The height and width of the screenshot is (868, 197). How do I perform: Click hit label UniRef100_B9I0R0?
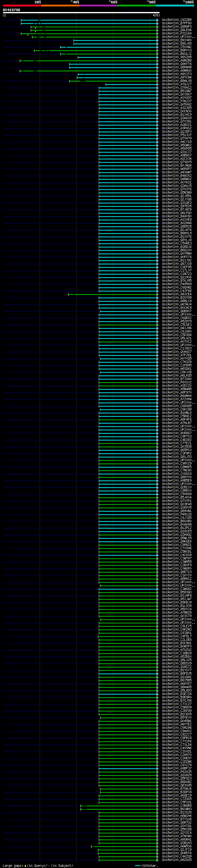pyautogui.click(x=177, y=40)
